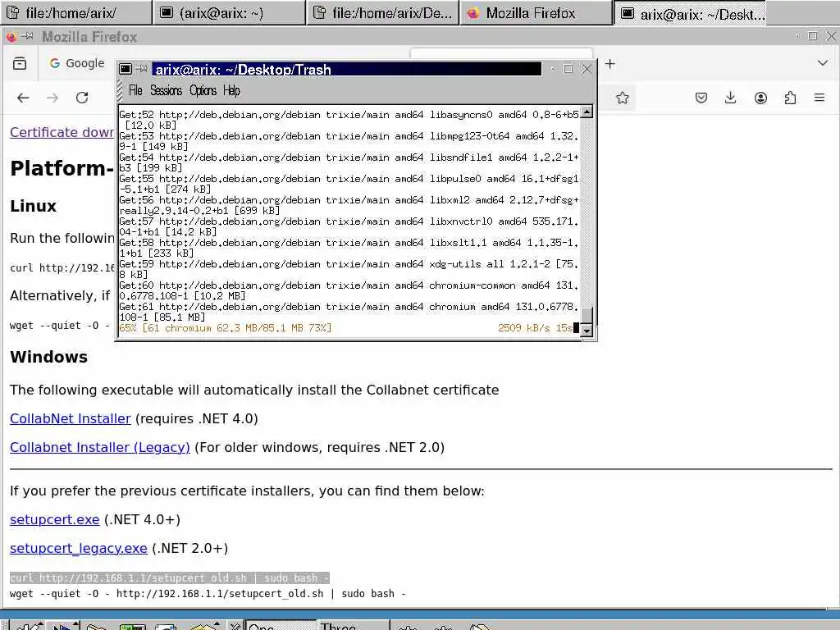Open terminal window menu icon
The height and width of the screenshot is (630, 840).
126,69
